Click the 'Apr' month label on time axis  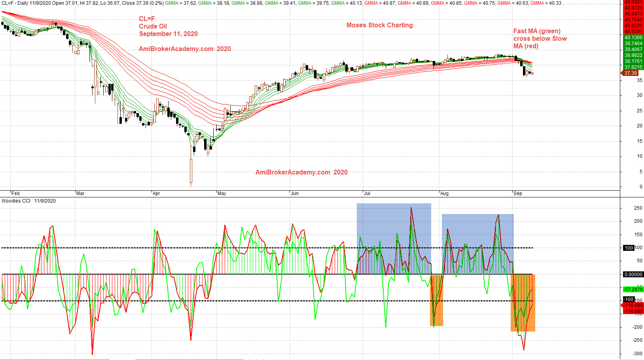tap(156, 193)
